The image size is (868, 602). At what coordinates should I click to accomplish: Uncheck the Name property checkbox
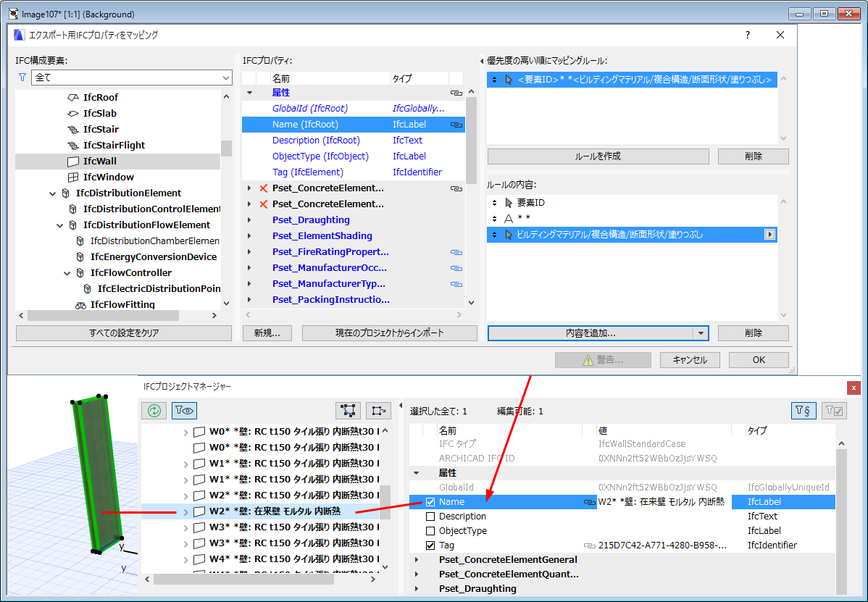[x=430, y=503]
